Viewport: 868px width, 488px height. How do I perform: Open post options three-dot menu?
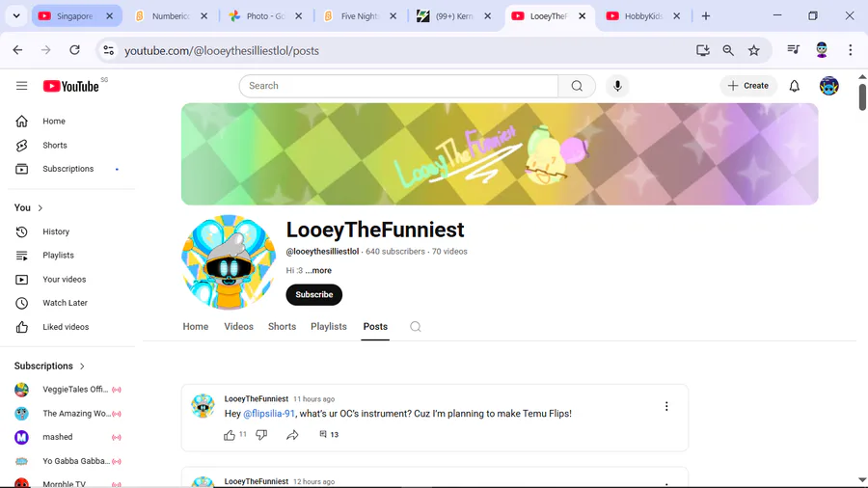666,406
